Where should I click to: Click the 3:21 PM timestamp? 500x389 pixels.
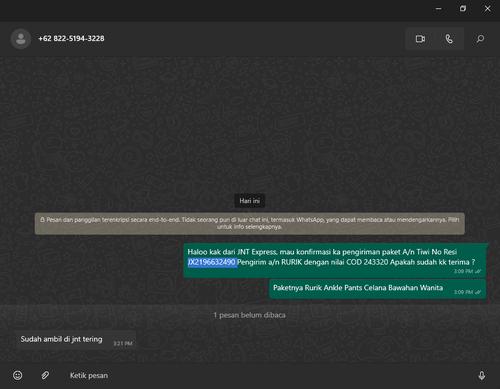pyautogui.click(x=123, y=343)
